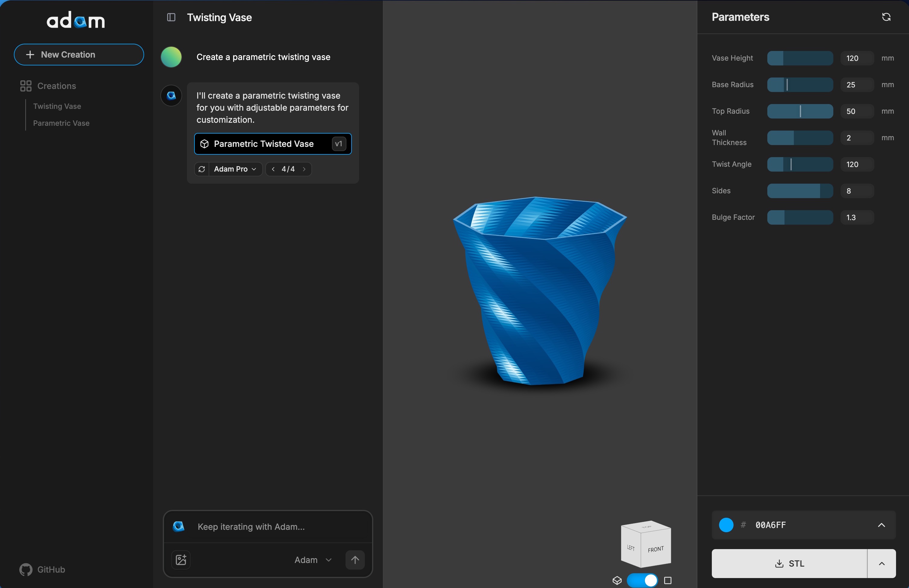Adjust the Vase Height slider
The width and height of the screenshot is (909, 588).
pos(800,58)
